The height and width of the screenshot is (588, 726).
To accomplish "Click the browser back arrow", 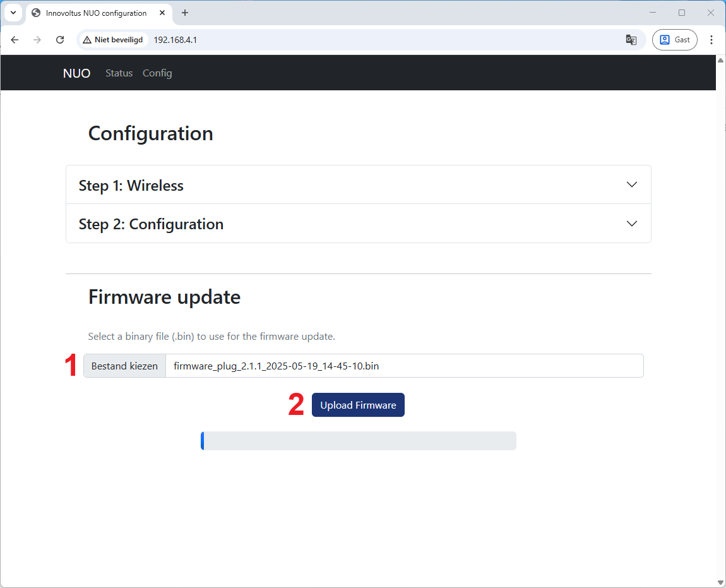I will [x=15, y=40].
